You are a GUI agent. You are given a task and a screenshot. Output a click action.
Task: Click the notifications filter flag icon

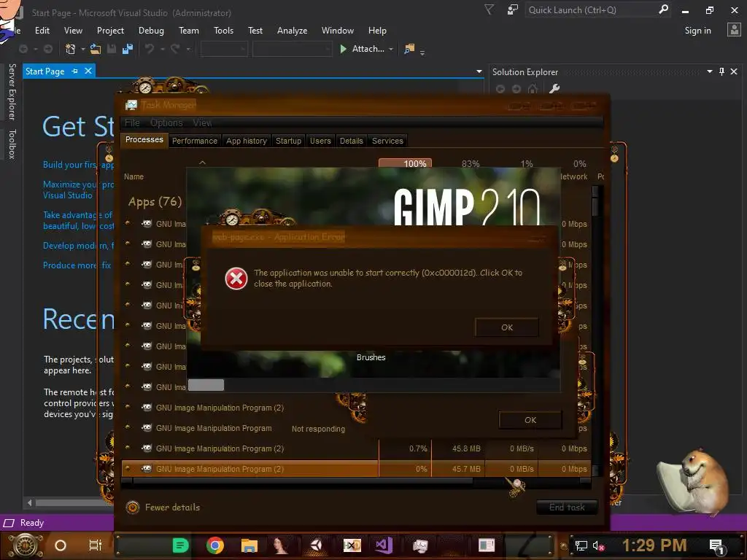point(489,9)
